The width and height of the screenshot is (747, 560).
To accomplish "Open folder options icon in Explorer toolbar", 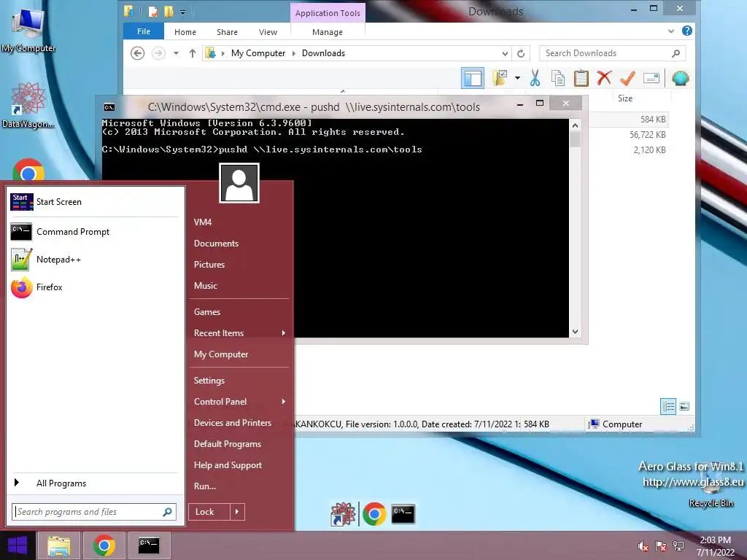I will [499, 78].
